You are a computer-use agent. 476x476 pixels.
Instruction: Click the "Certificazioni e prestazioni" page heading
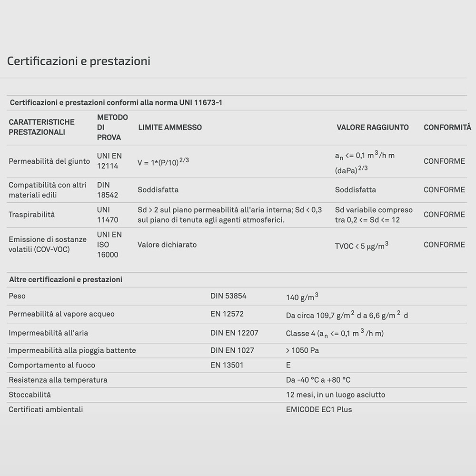tap(79, 61)
